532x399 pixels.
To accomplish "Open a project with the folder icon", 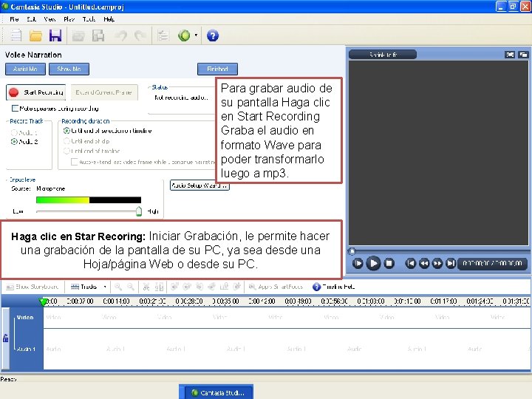I will click(x=35, y=35).
